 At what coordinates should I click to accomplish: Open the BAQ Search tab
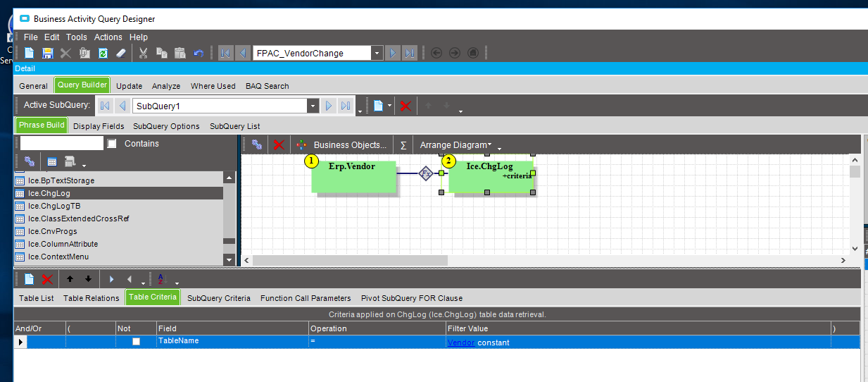click(x=267, y=86)
